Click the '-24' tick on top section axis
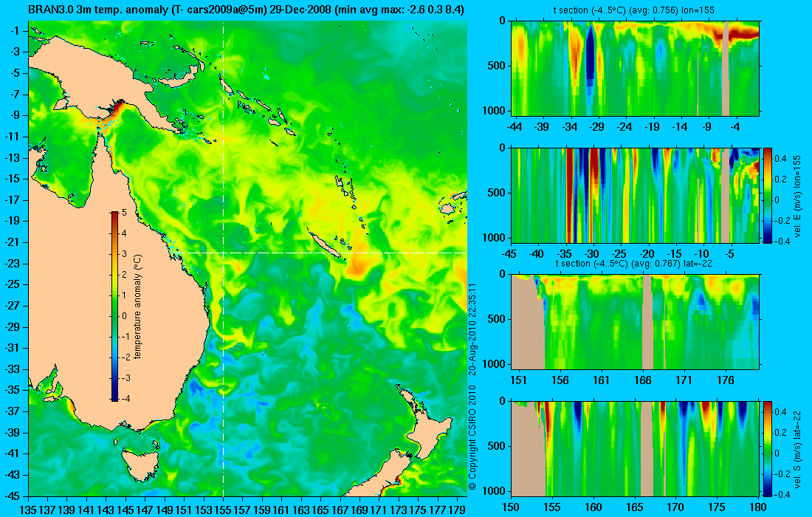 (x=625, y=127)
